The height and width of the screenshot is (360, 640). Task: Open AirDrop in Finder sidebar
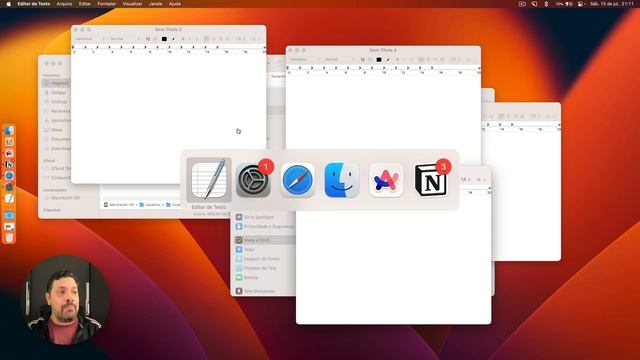(56, 102)
